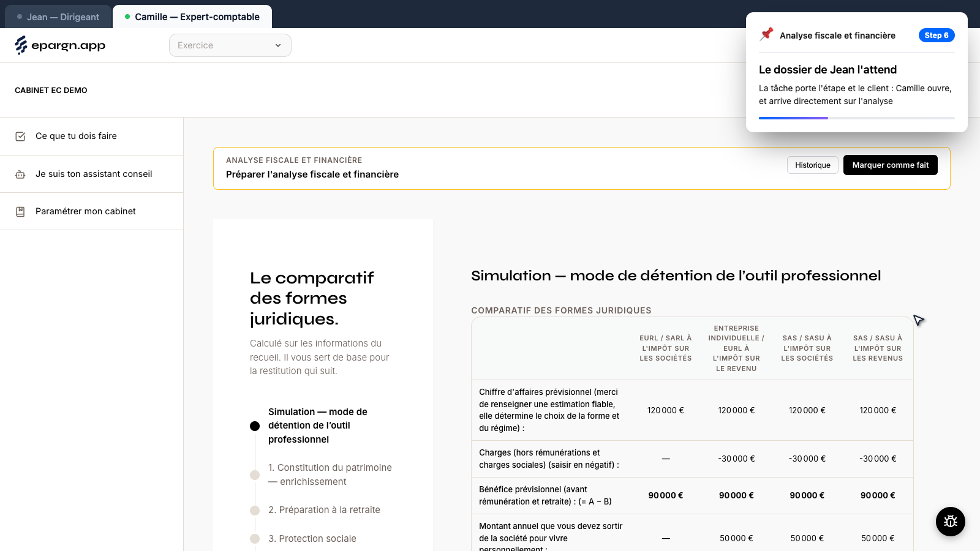This screenshot has height=551, width=980.
Task: Click the pushpin icon in the tour popup
Action: pyautogui.click(x=766, y=34)
